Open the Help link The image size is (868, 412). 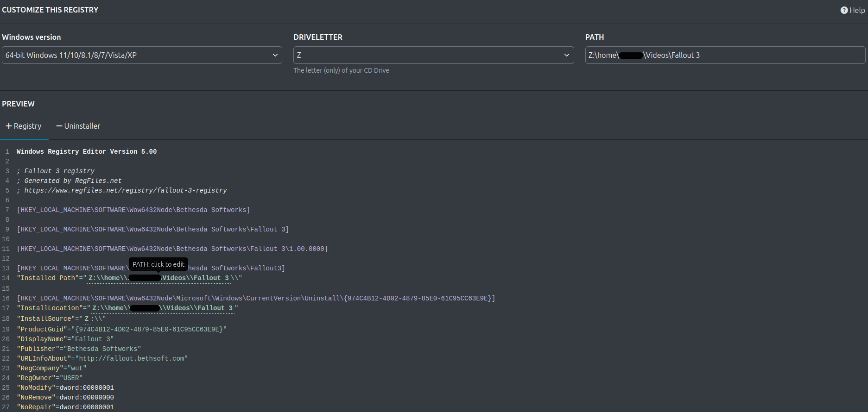(852, 10)
